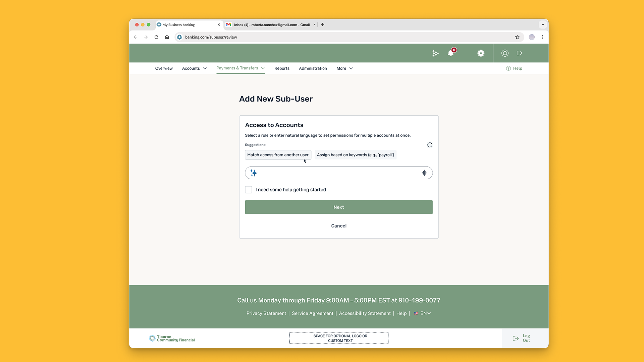Click the AI sparkle icon in header
Image resolution: width=644 pixels, height=362 pixels.
tap(435, 53)
